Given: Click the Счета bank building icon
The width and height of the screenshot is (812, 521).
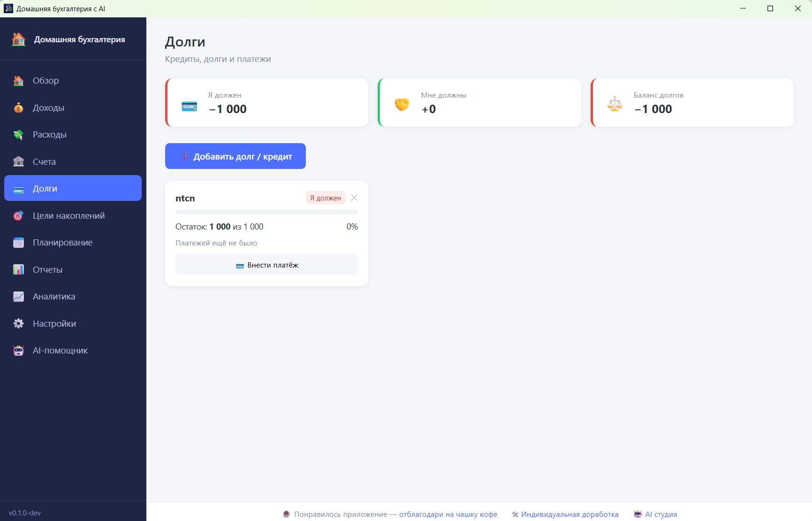Looking at the screenshot, I should tap(18, 162).
